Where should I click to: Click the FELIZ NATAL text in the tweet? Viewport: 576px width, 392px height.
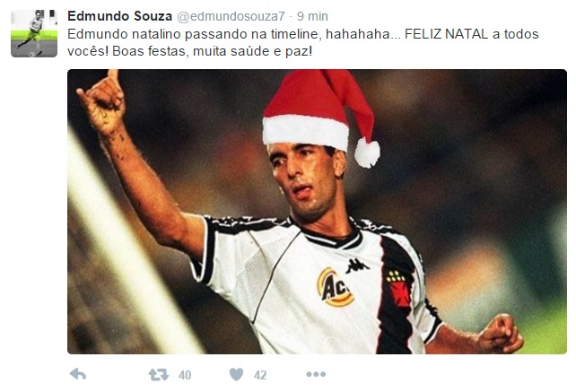pyautogui.click(x=446, y=34)
